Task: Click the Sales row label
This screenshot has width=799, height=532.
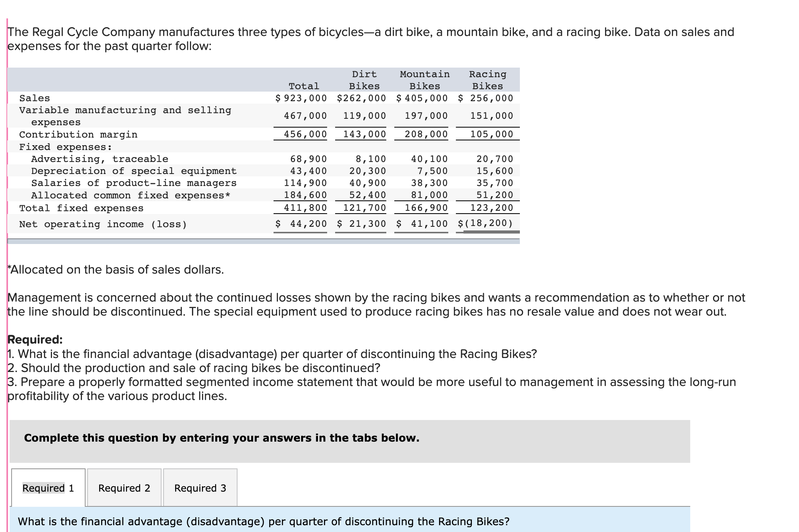Action: (x=35, y=98)
